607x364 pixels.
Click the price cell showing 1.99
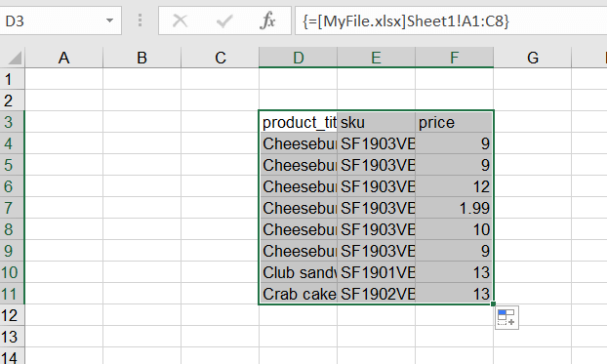[x=455, y=208]
